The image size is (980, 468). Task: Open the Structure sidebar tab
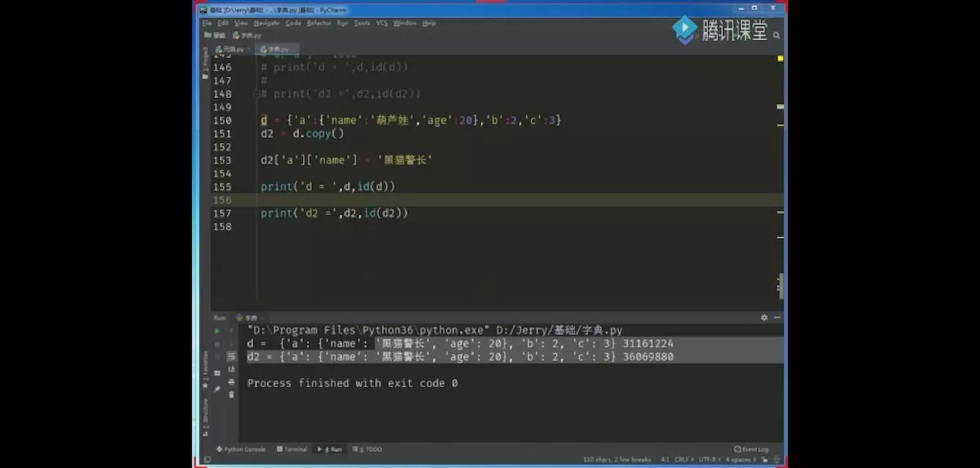[205, 417]
